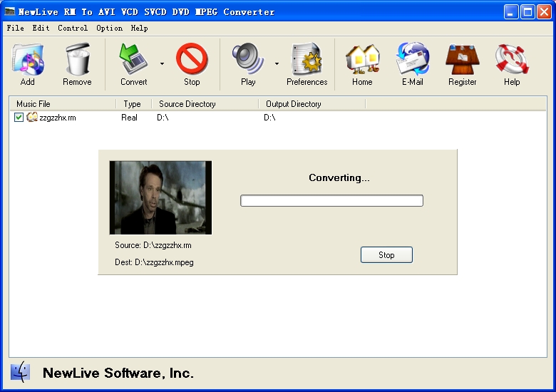Screen dimensions: 556x392
Task: Click the Play speaker icon
Action: tap(248, 59)
